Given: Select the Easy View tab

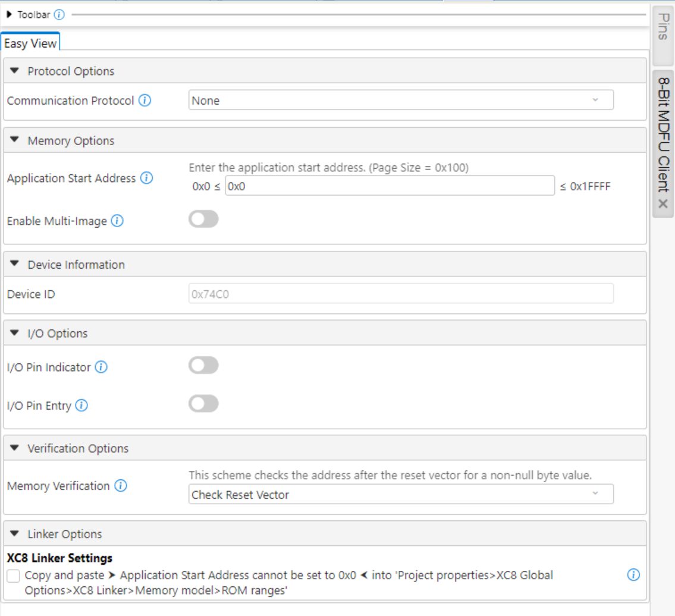Looking at the screenshot, I should [30, 43].
